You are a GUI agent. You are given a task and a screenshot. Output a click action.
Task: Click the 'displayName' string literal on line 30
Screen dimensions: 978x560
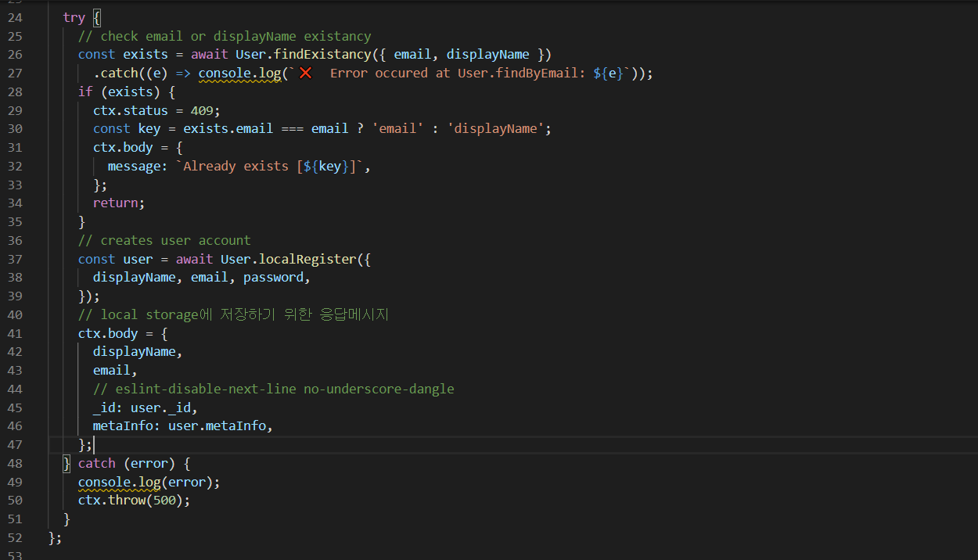click(495, 128)
